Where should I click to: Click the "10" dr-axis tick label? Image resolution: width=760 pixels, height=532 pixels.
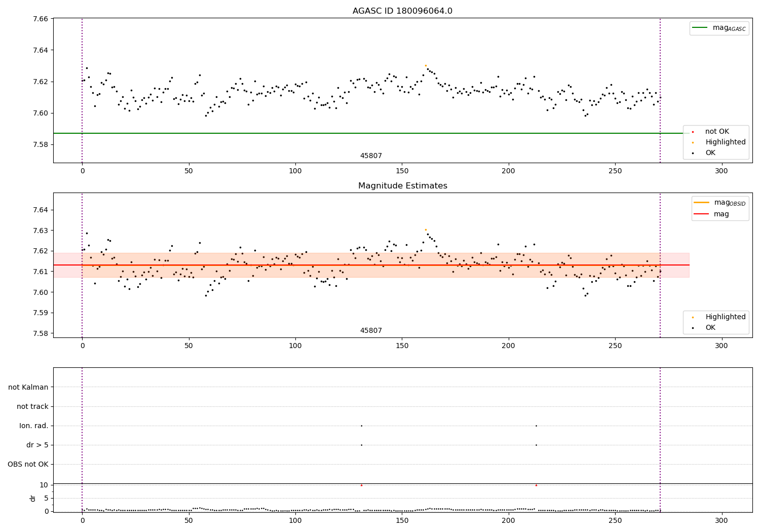(x=44, y=485)
